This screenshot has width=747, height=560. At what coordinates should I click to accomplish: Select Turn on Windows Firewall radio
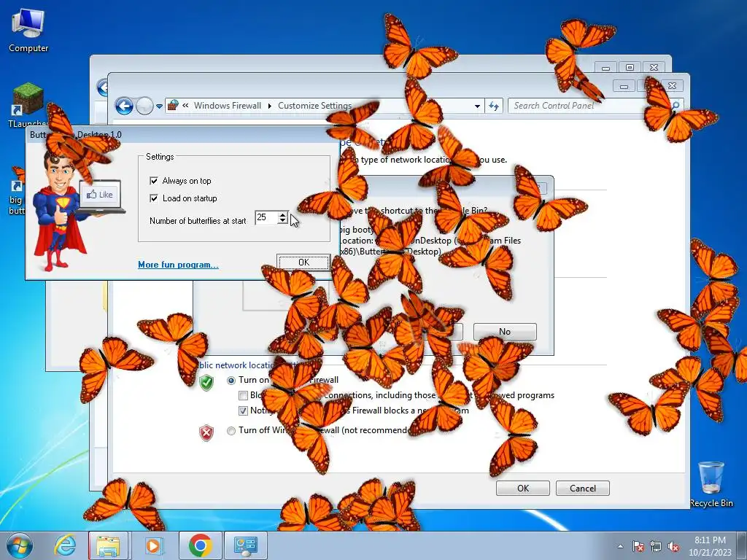click(231, 381)
